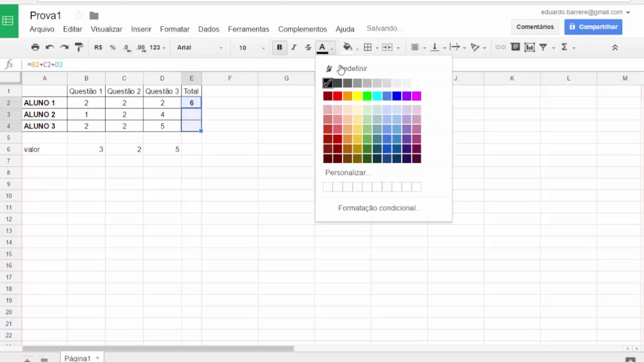This screenshot has height=362, width=644.
Task: Select the valor cell
Action: click(x=45, y=149)
